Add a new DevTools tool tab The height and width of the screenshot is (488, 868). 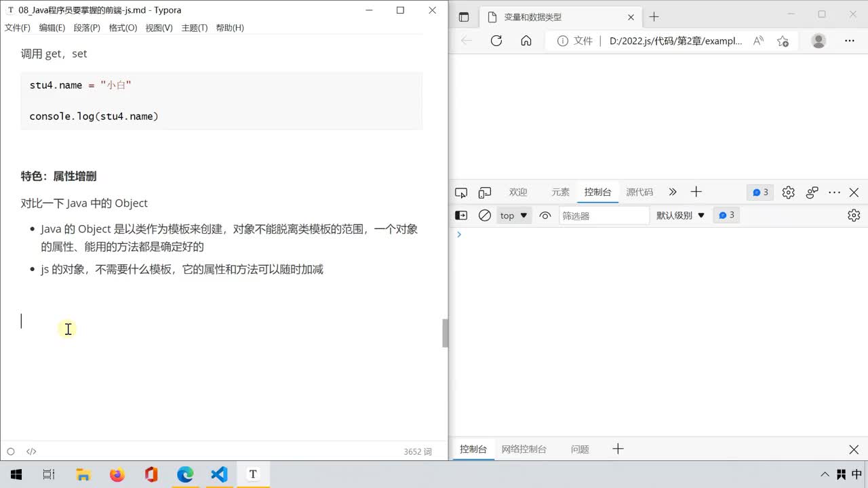coord(696,192)
